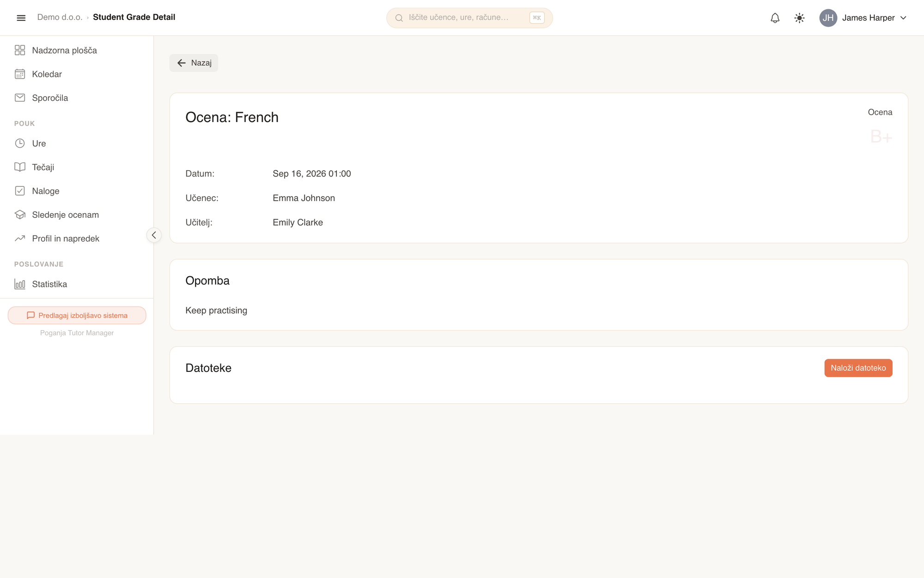Click the date Sep 16, 2026 01:00
The width and height of the screenshot is (924, 578).
pos(312,174)
